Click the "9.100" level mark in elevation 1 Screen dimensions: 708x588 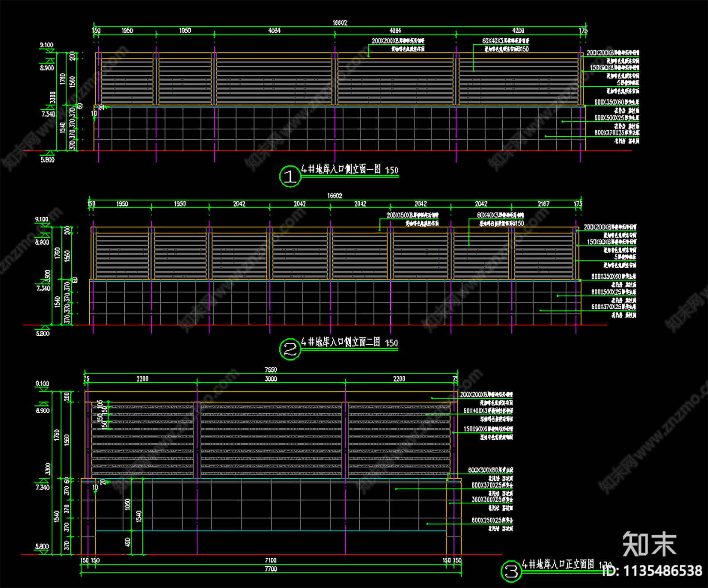click(46, 45)
